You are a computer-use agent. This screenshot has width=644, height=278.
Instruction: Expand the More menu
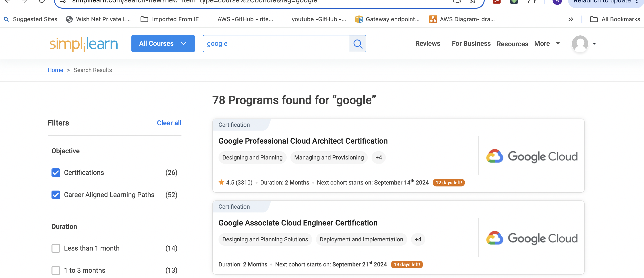click(547, 44)
